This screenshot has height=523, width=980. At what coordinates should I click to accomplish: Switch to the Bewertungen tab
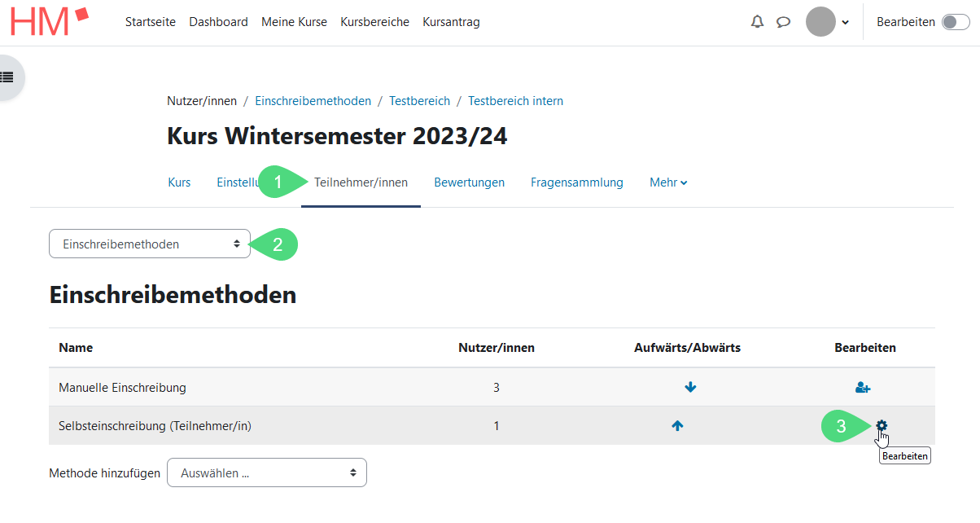click(x=469, y=182)
